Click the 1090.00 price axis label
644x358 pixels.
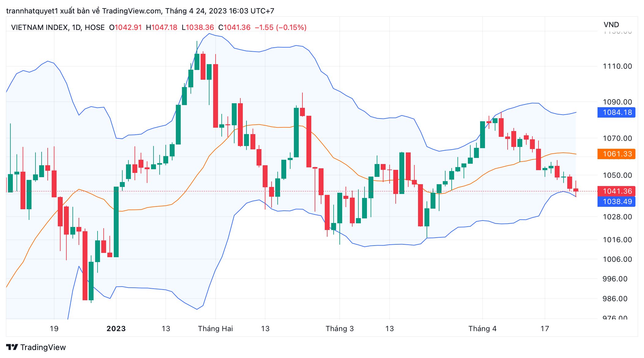tap(617, 102)
